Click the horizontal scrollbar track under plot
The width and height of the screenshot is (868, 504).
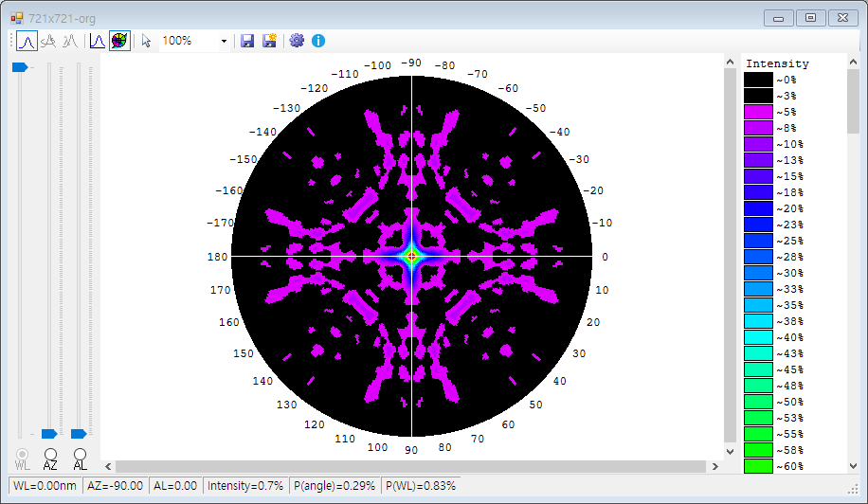tap(411, 466)
